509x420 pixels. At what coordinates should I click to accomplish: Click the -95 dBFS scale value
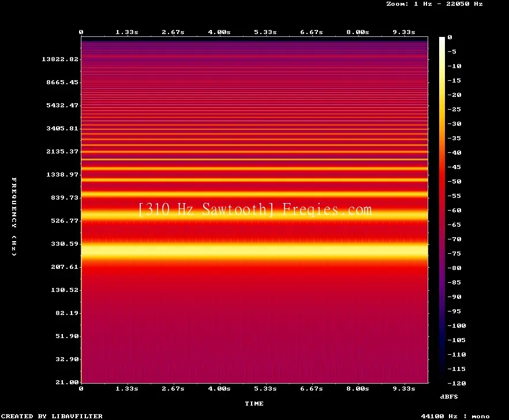[454, 312]
